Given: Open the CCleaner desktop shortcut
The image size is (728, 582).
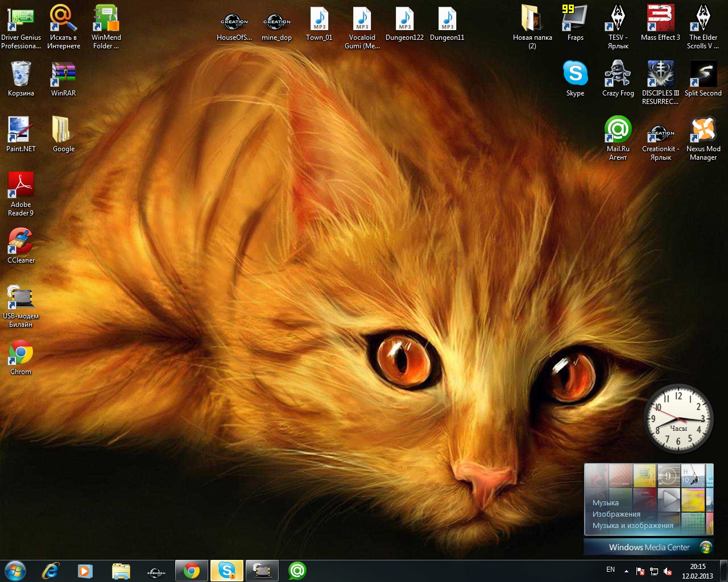Looking at the screenshot, I should pos(21,243).
